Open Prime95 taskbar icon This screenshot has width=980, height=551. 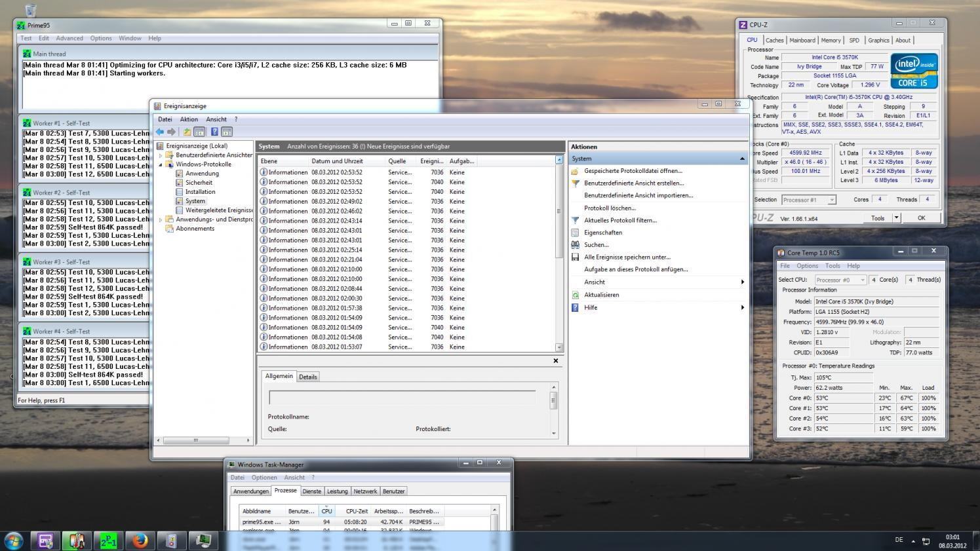(108, 541)
